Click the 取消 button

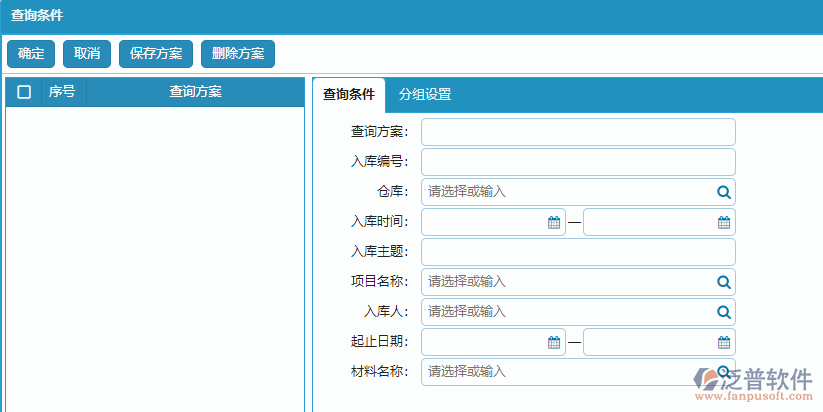pyautogui.click(x=87, y=54)
